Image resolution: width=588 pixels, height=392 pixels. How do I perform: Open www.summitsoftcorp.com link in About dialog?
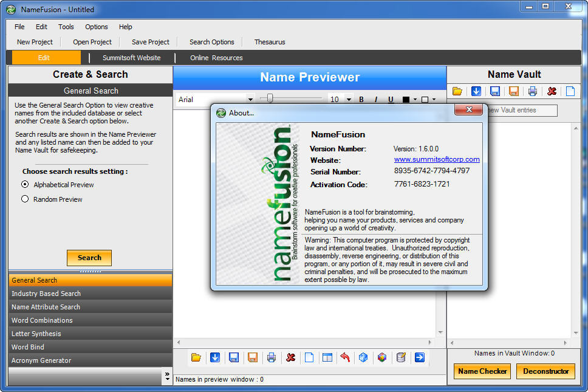tap(437, 159)
